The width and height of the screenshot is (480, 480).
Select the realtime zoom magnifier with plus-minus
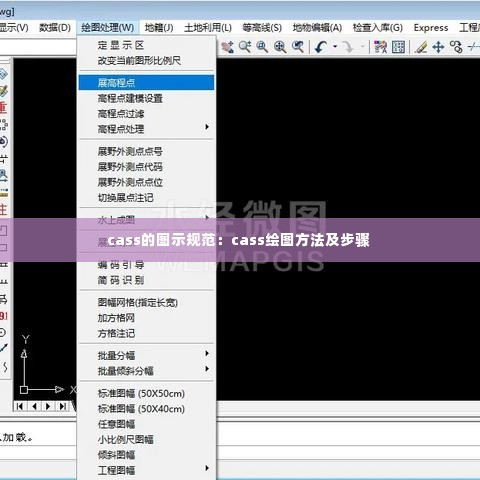tap(245, 47)
